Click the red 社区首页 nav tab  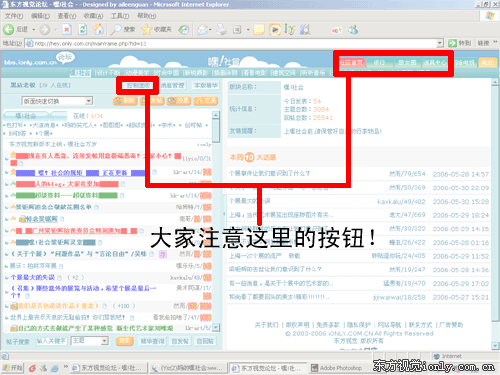[x=351, y=62]
